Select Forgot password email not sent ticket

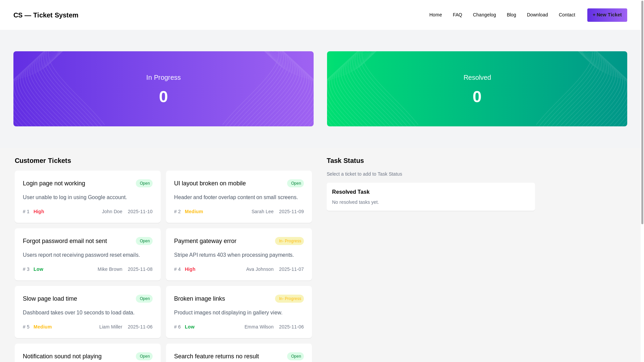[x=88, y=254]
